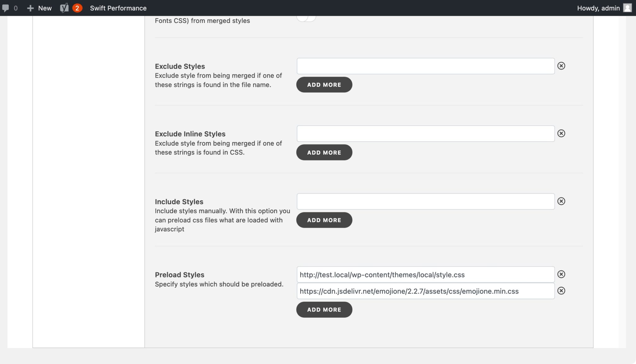
Task: Remove the Exclude Styles input field entry
Action: tap(561, 66)
